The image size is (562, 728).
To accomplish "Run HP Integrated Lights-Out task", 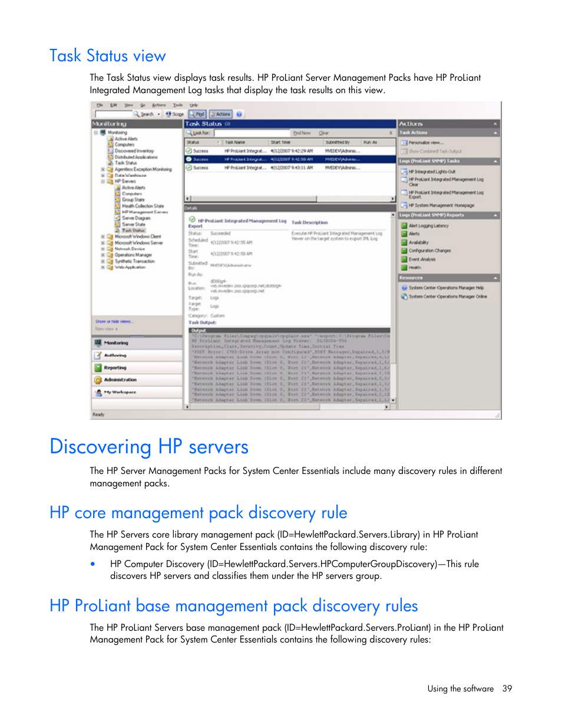I will (x=428, y=172).
